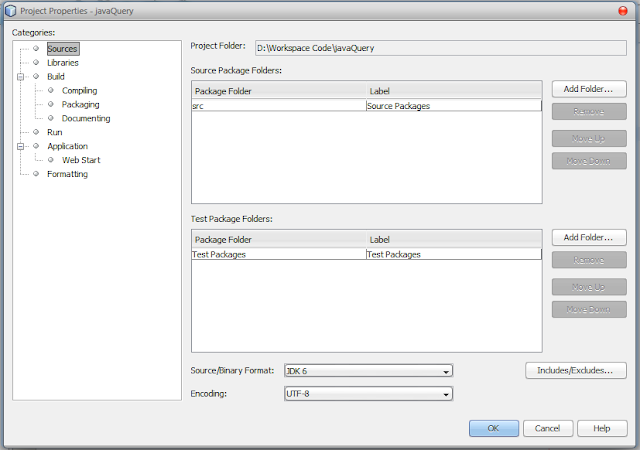Screen dimensions: 640x450
Task: Click the Cancel button
Action: 548,428
